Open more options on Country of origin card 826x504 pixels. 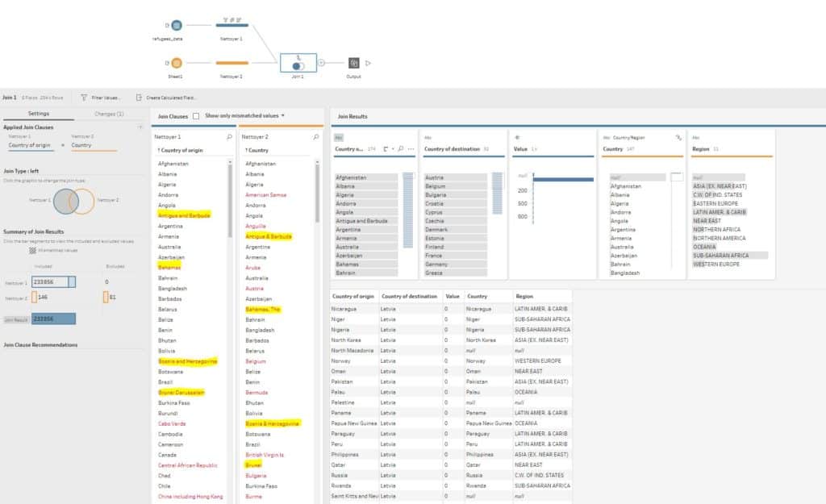point(411,149)
